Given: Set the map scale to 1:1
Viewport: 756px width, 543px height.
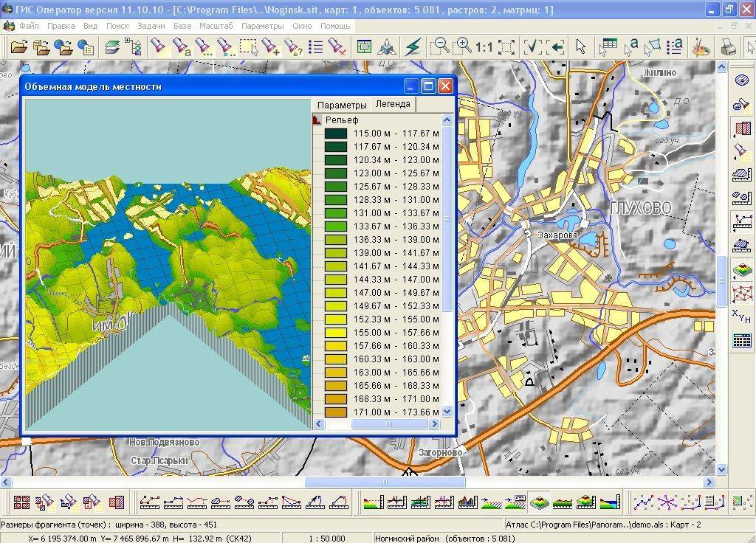Looking at the screenshot, I should [484, 47].
